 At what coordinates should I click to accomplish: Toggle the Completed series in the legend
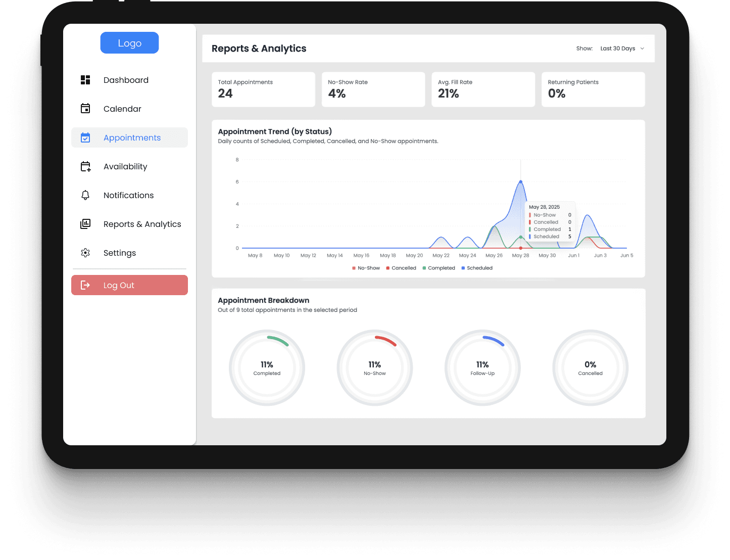[x=439, y=268]
